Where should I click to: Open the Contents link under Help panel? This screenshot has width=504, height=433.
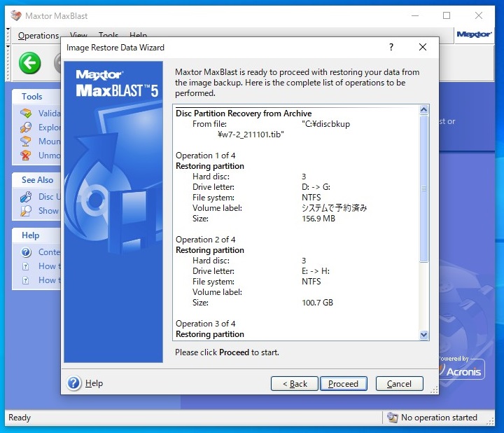(49, 252)
